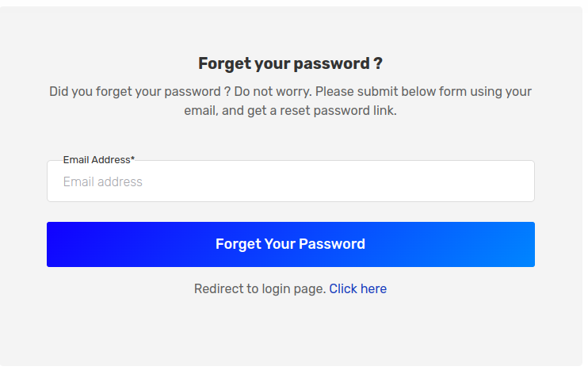Click the instructions paragraph about reset link
The height and width of the screenshot is (374, 588).
point(290,101)
